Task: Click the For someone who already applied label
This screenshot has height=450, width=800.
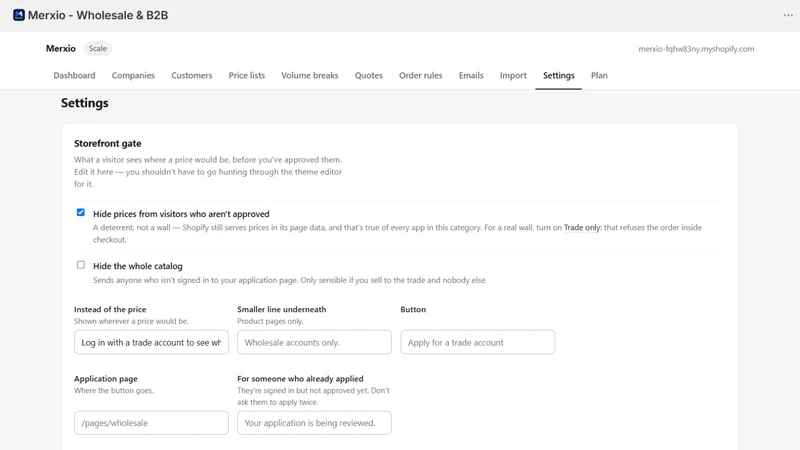Action: [301, 379]
